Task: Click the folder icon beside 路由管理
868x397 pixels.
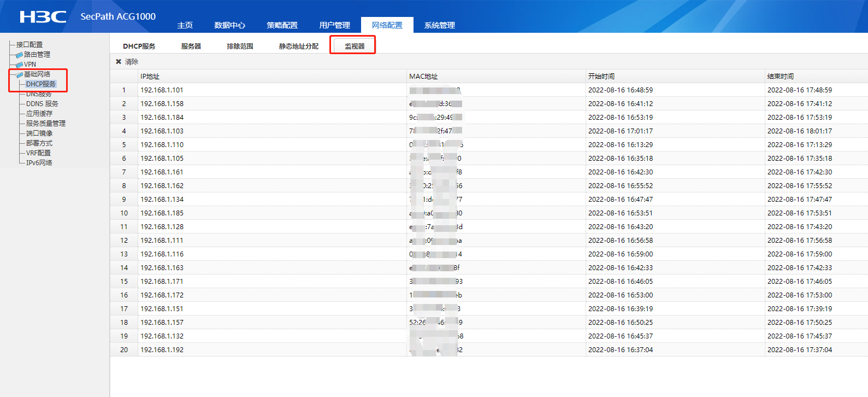Action: [x=19, y=55]
